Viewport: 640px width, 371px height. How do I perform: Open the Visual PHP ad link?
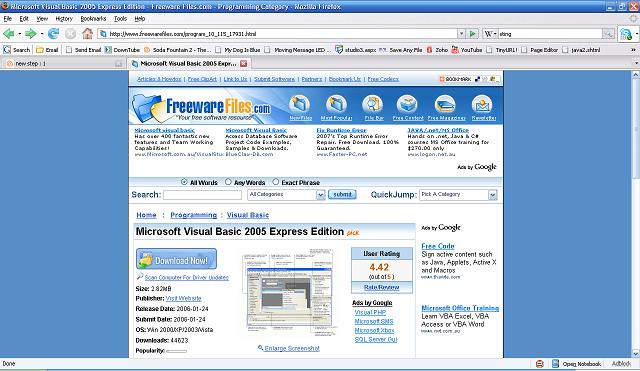tap(370, 312)
